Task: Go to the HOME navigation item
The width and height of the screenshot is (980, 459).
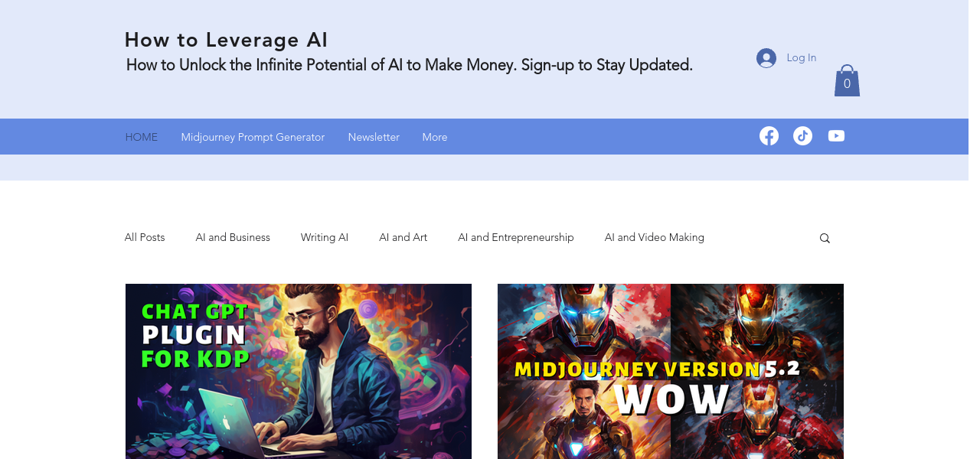Action: click(142, 137)
